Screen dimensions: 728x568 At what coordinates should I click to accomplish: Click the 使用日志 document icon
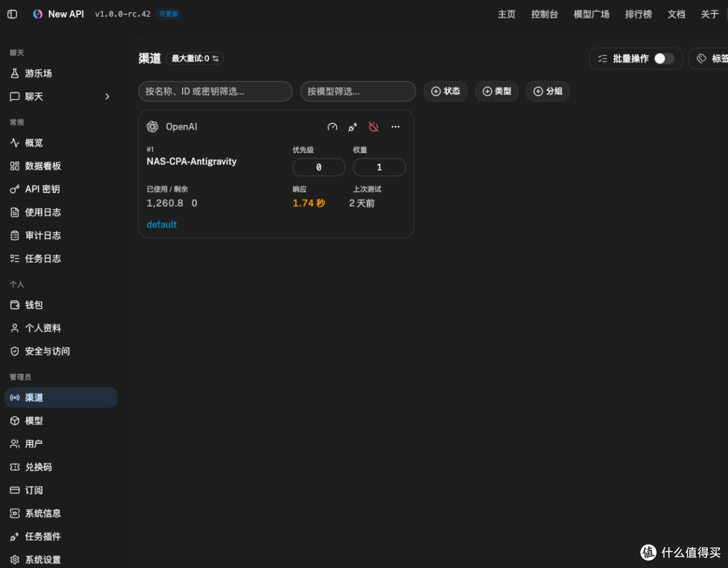(x=15, y=212)
